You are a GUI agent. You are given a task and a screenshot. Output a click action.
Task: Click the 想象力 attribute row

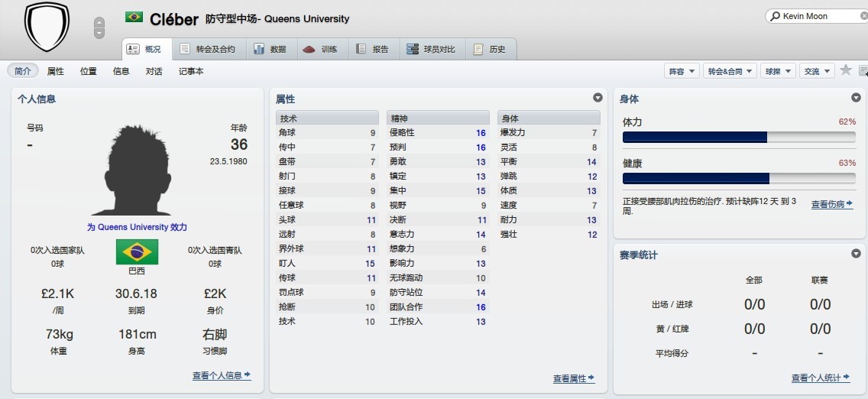[x=438, y=249]
